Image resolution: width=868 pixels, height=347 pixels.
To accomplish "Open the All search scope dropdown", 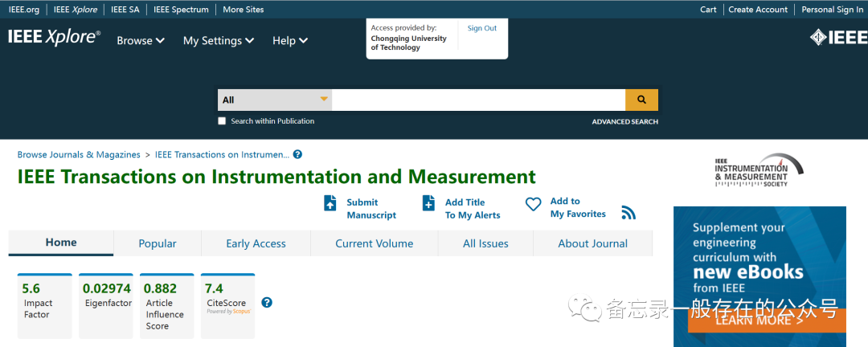I will point(275,100).
